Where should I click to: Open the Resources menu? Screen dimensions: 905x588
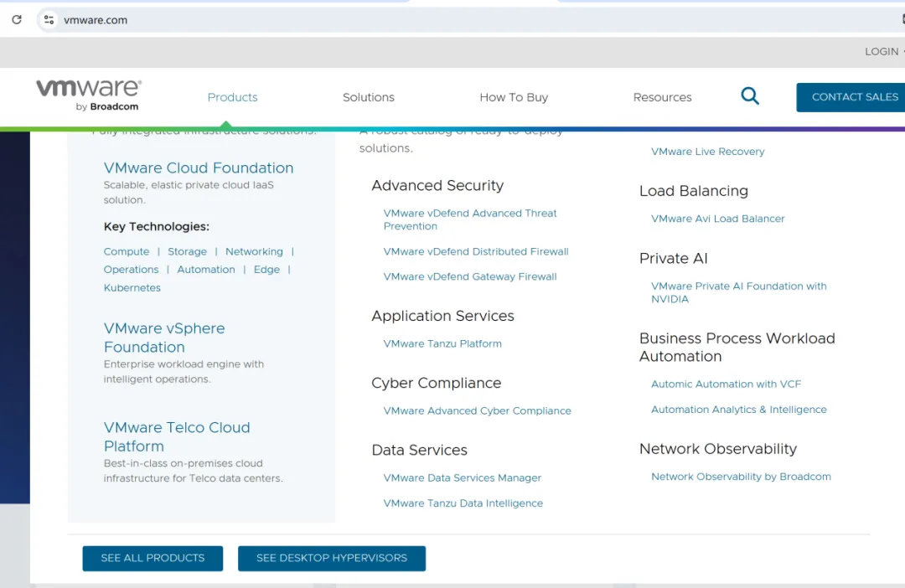pyautogui.click(x=662, y=97)
